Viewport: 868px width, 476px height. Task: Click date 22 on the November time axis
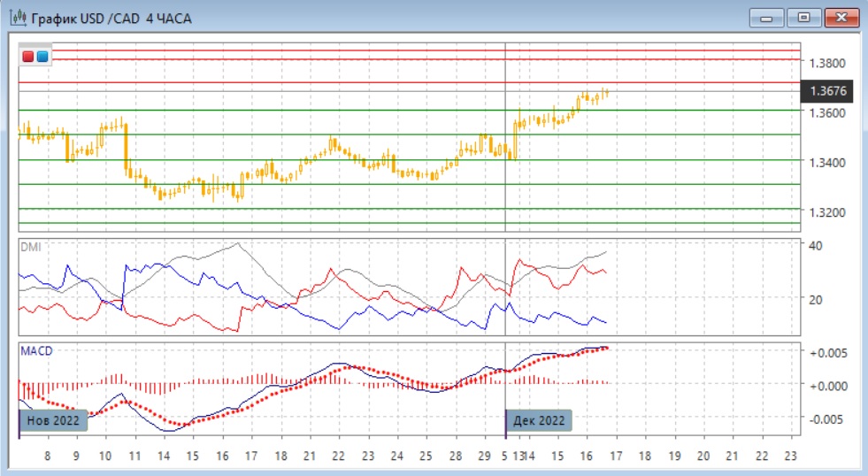[x=338, y=456]
